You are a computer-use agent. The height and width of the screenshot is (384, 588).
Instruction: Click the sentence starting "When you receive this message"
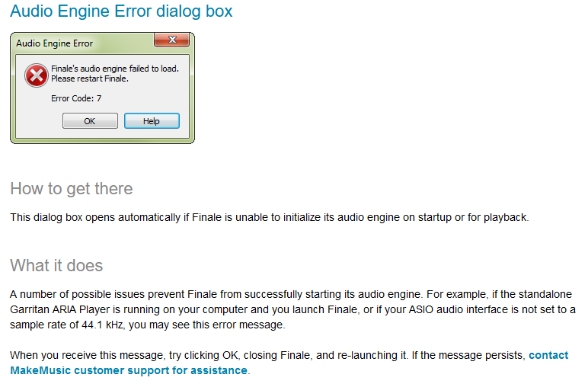point(267,355)
